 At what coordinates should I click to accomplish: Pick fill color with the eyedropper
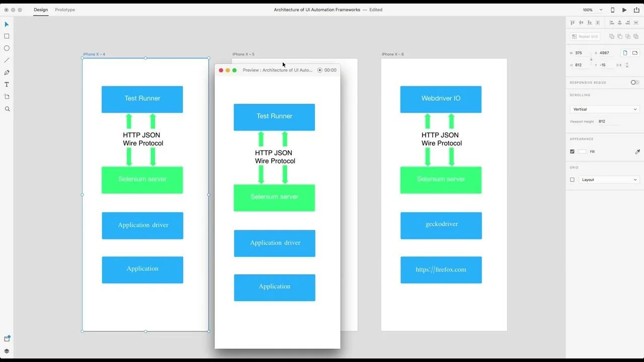[x=637, y=151]
